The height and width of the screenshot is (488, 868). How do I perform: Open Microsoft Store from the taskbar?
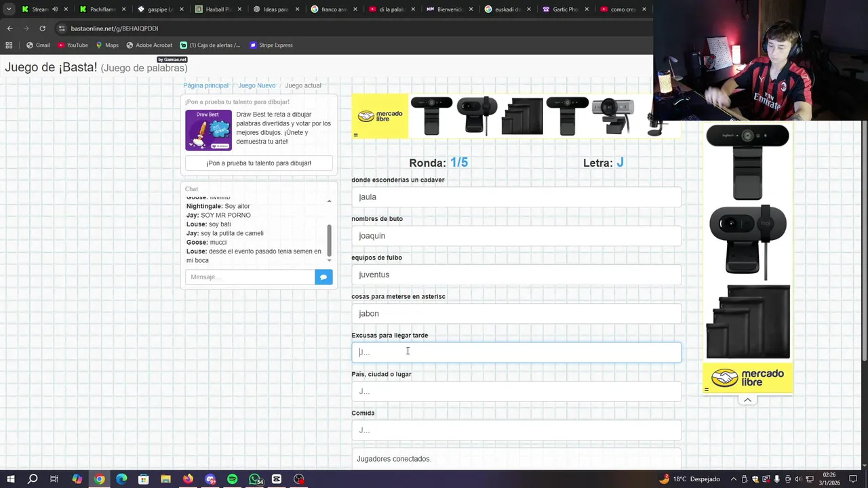pyautogui.click(x=144, y=479)
